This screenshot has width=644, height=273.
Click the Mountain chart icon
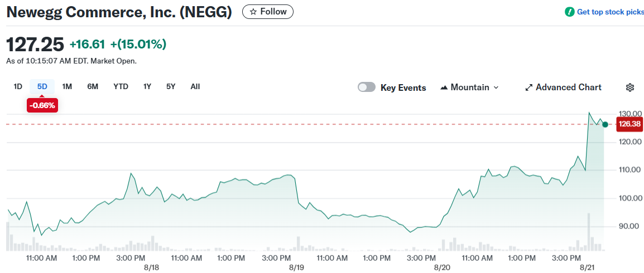coord(444,87)
